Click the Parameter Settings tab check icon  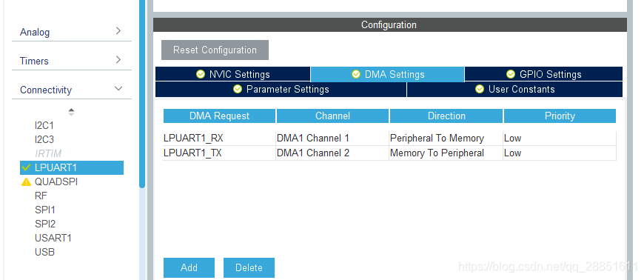tap(238, 89)
